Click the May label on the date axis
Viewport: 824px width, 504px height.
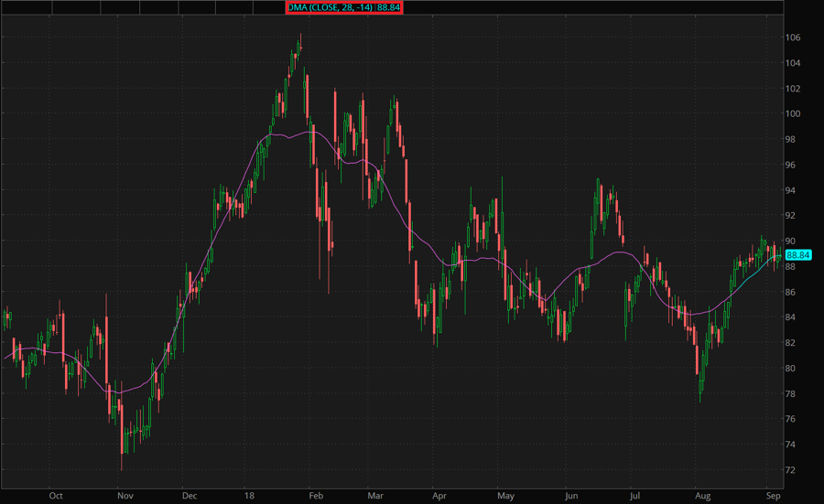click(505, 495)
